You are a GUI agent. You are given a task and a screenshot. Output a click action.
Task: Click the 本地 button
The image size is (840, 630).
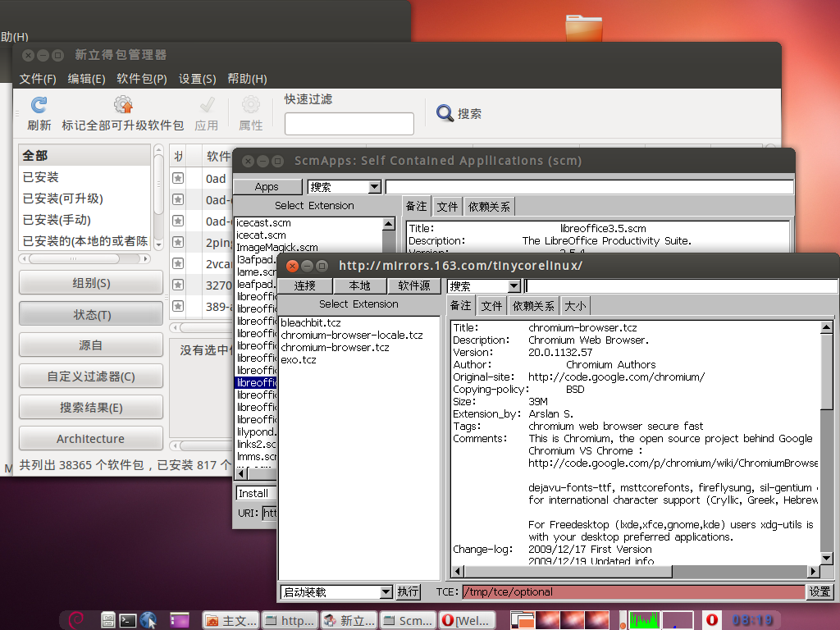point(359,286)
